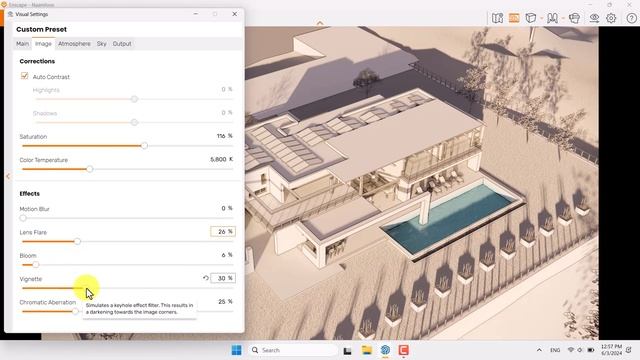640x360 pixels.
Task: Select the Image tab
Action: click(43, 44)
